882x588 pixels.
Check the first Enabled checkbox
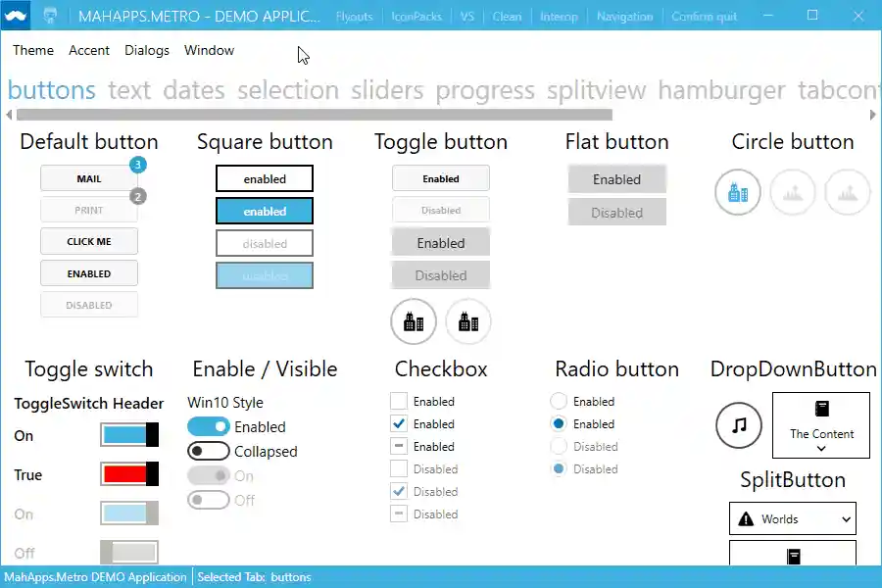(x=399, y=401)
